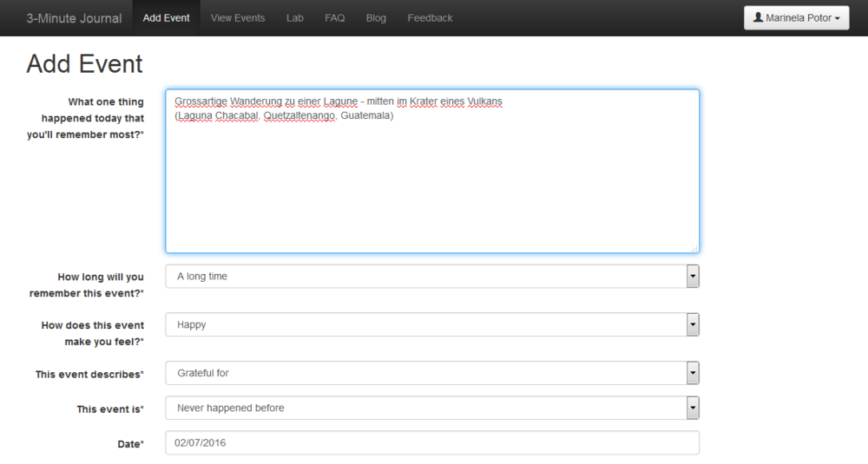Click the arrow of 'Grateful for' select

(x=693, y=373)
